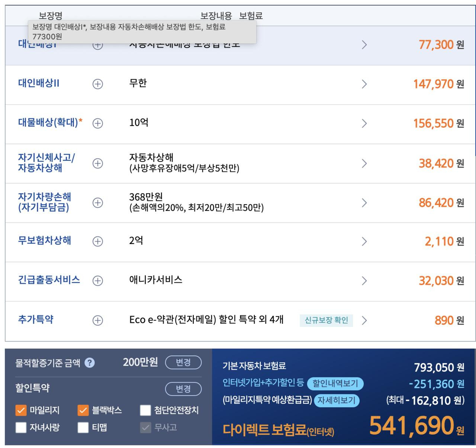Select the 무보험차상해 coverage name

pos(44,240)
